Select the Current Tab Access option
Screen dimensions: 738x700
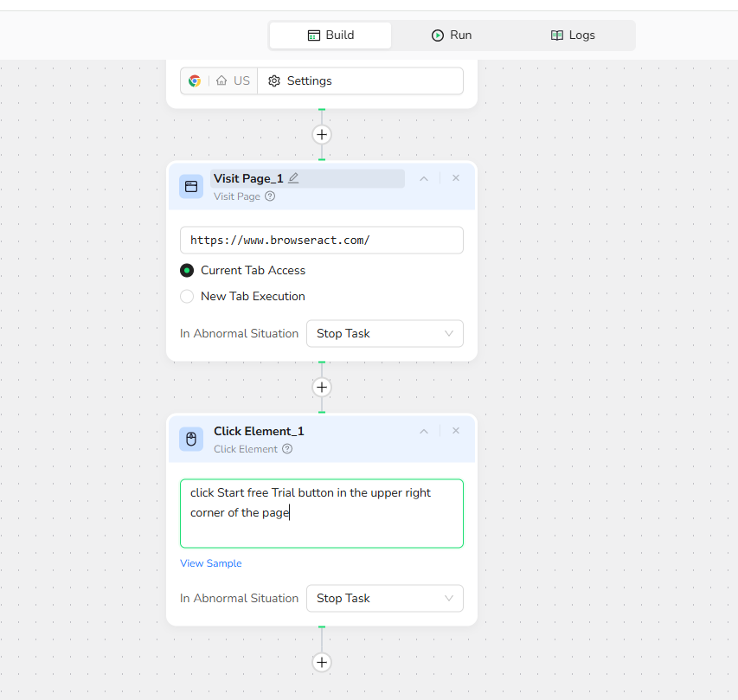[187, 270]
